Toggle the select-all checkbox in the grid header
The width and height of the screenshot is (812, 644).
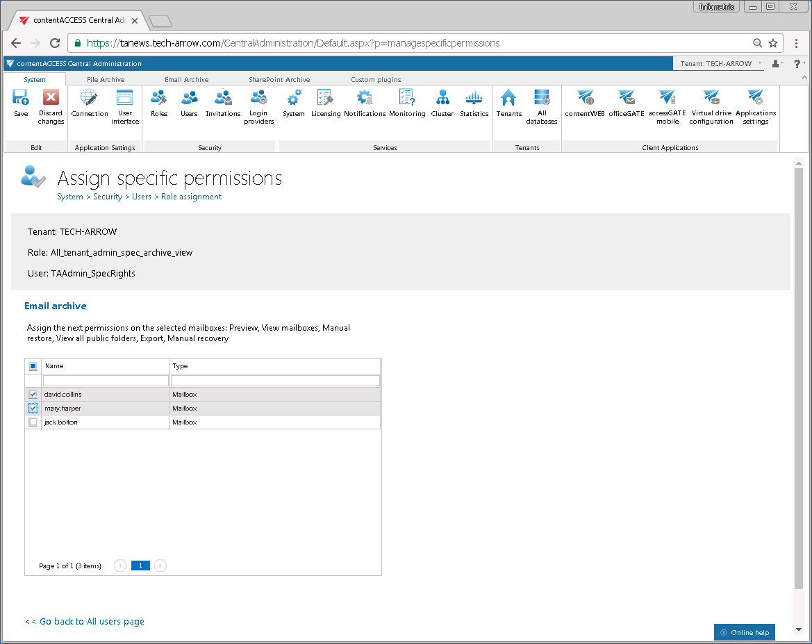pos(32,366)
